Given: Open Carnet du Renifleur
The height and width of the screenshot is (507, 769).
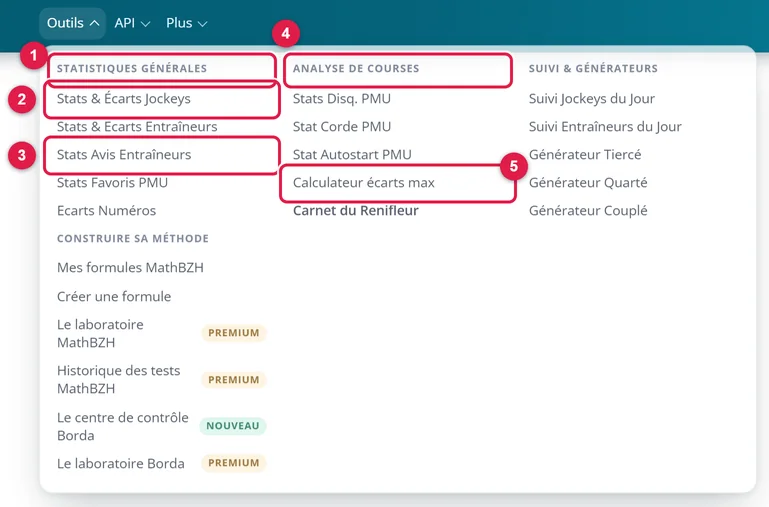Looking at the screenshot, I should click(356, 210).
